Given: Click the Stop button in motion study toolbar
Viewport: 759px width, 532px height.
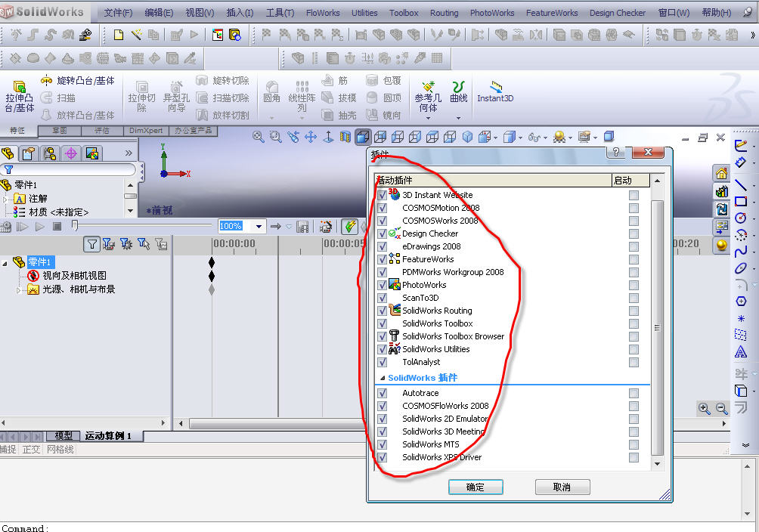Looking at the screenshot, I should coord(57,227).
